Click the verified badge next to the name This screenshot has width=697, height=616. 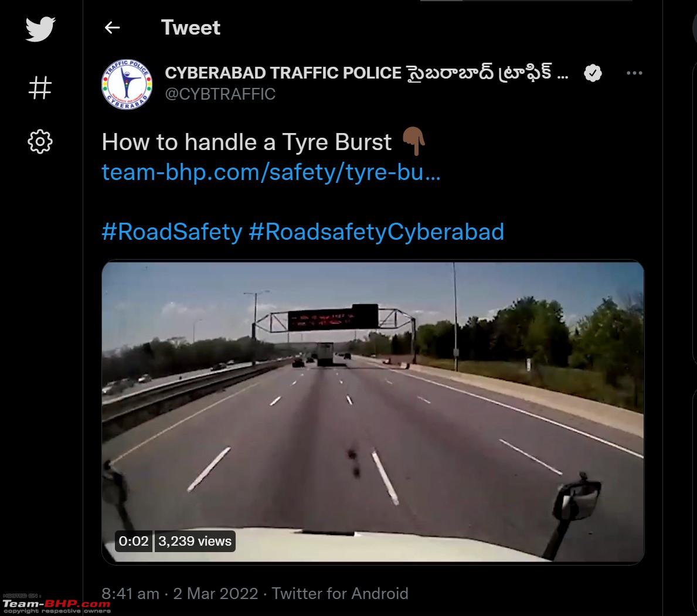[593, 73]
